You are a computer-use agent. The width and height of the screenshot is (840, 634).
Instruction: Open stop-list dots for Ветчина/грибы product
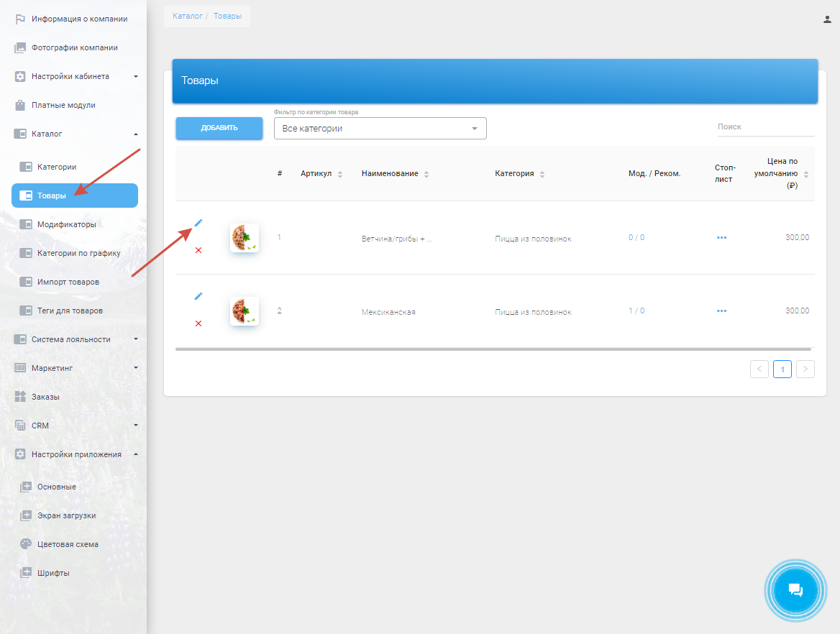pos(721,238)
